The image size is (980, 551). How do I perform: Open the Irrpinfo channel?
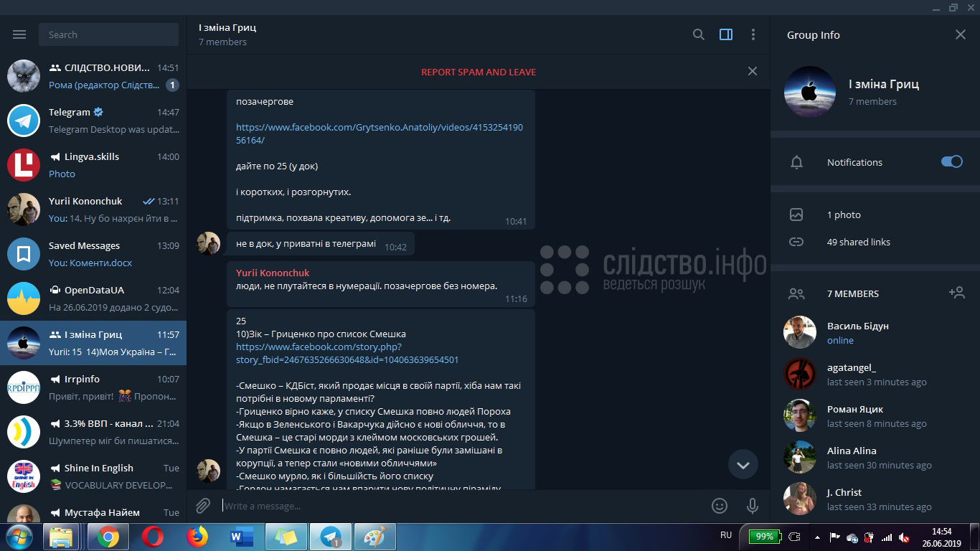point(93,387)
